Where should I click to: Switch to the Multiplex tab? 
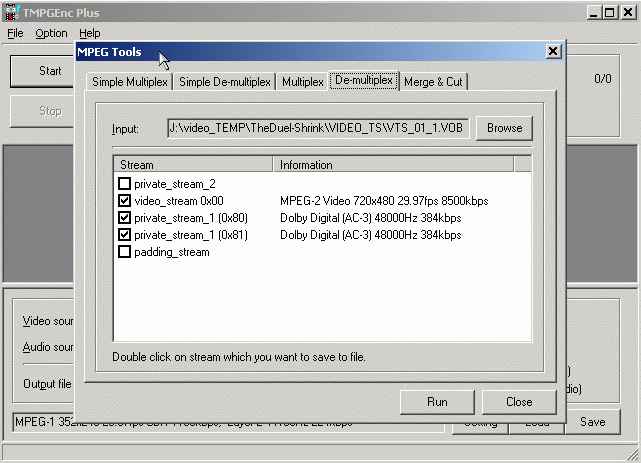tap(303, 82)
